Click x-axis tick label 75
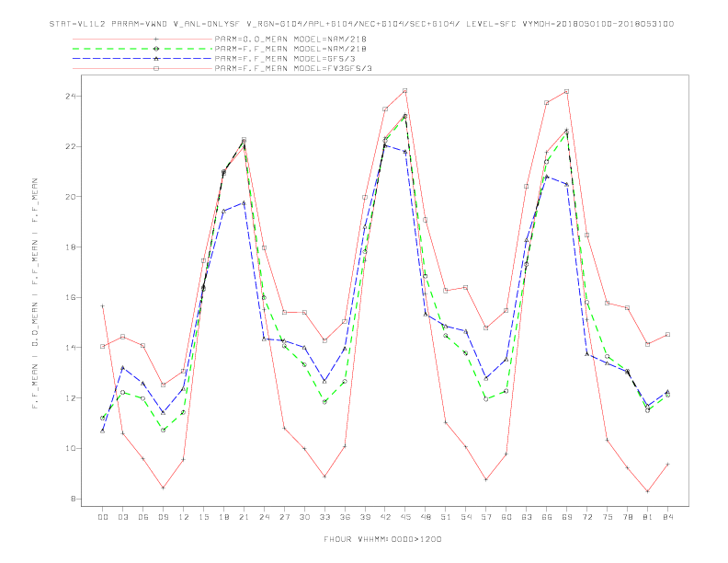 (x=608, y=517)
